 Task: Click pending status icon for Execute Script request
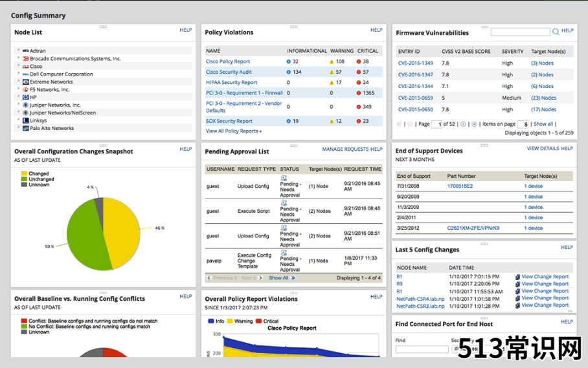point(284,203)
